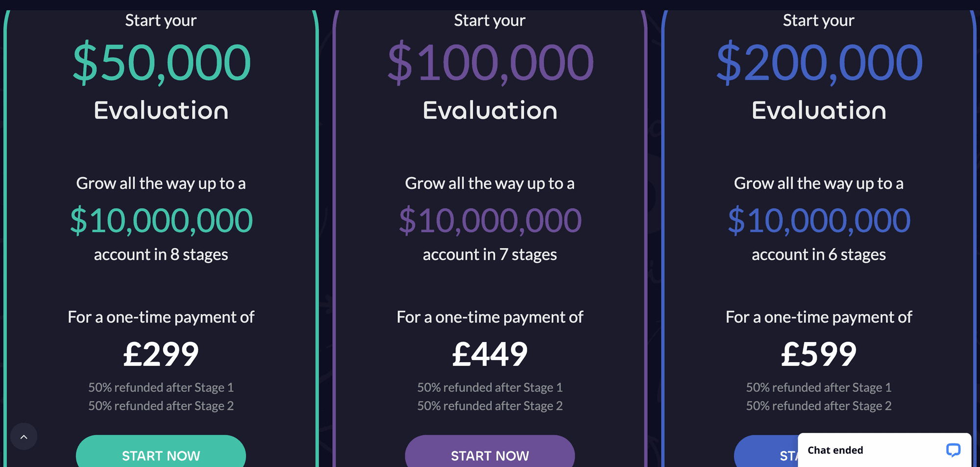Click the "Chat ended" widget label
Viewport: 980px width, 467px height.
point(835,450)
